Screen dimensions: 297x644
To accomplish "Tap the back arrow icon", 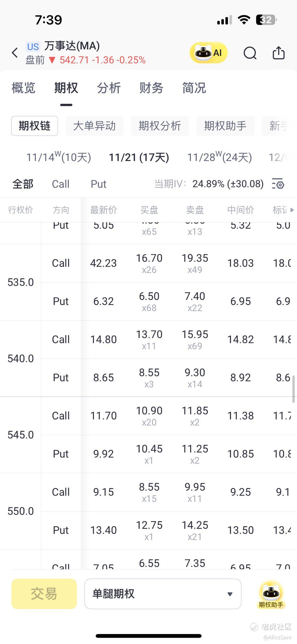I will (15, 53).
